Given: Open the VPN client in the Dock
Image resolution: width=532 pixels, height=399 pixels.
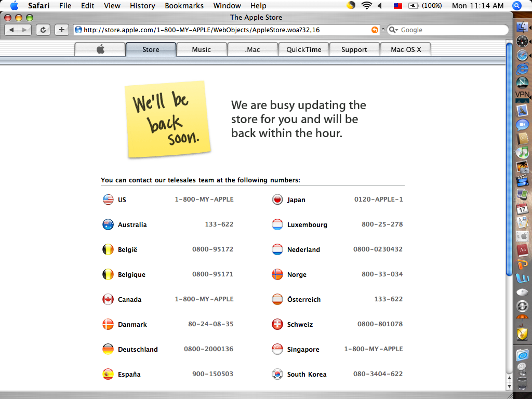Looking at the screenshot, I should (x=522, y=96).
